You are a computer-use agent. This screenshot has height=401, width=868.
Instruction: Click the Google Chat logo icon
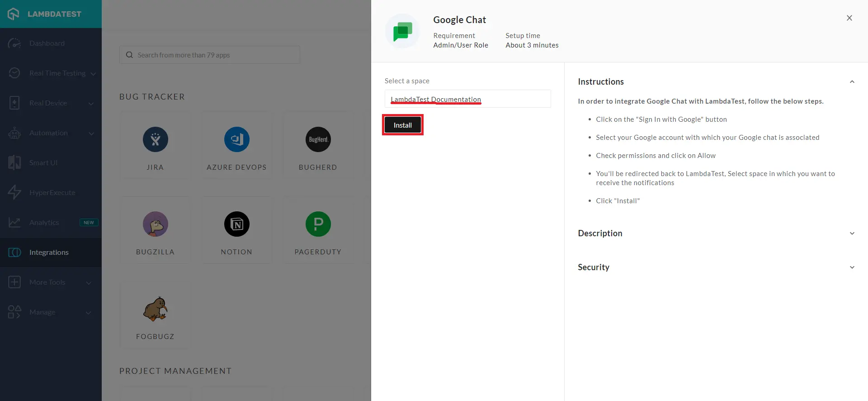(402, 31)
